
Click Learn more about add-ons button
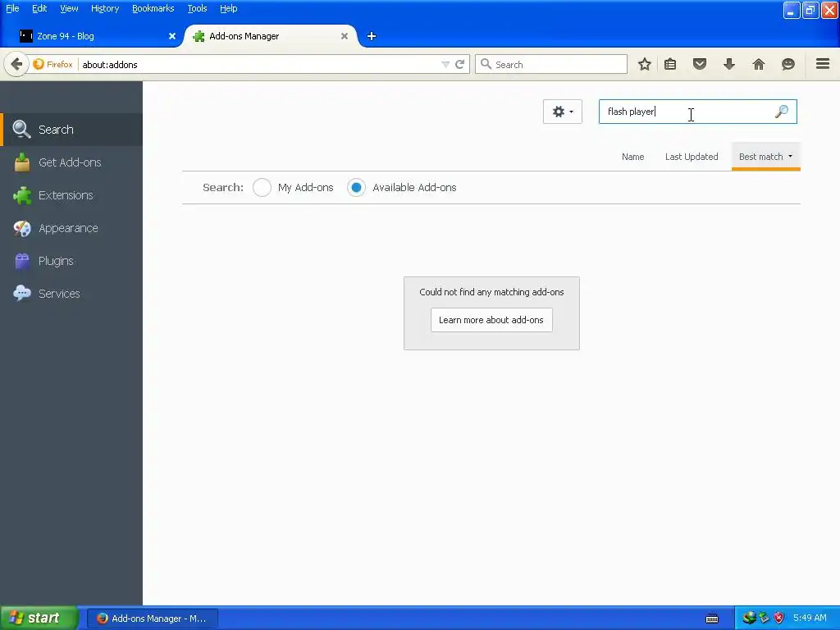(491, 320)
